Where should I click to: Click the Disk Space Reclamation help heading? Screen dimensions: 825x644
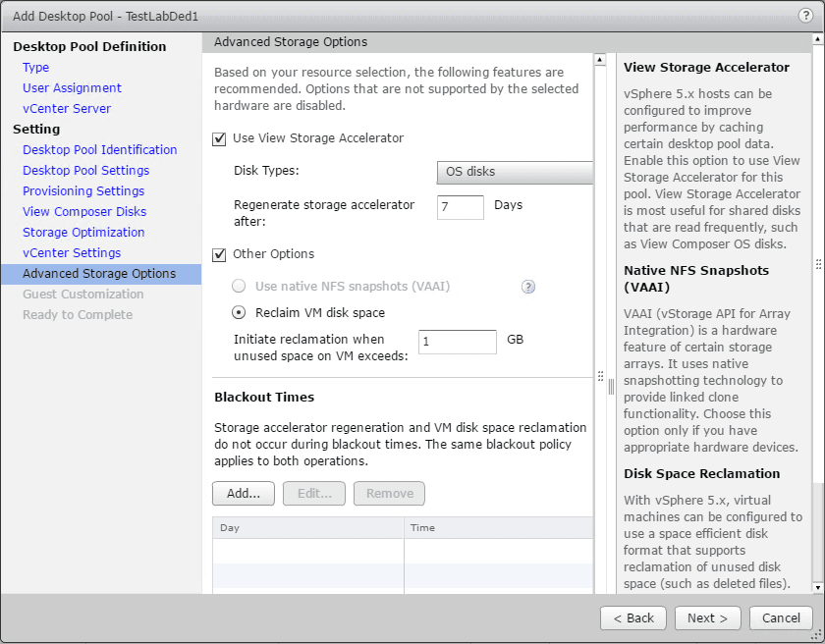(x=702, y=473)
